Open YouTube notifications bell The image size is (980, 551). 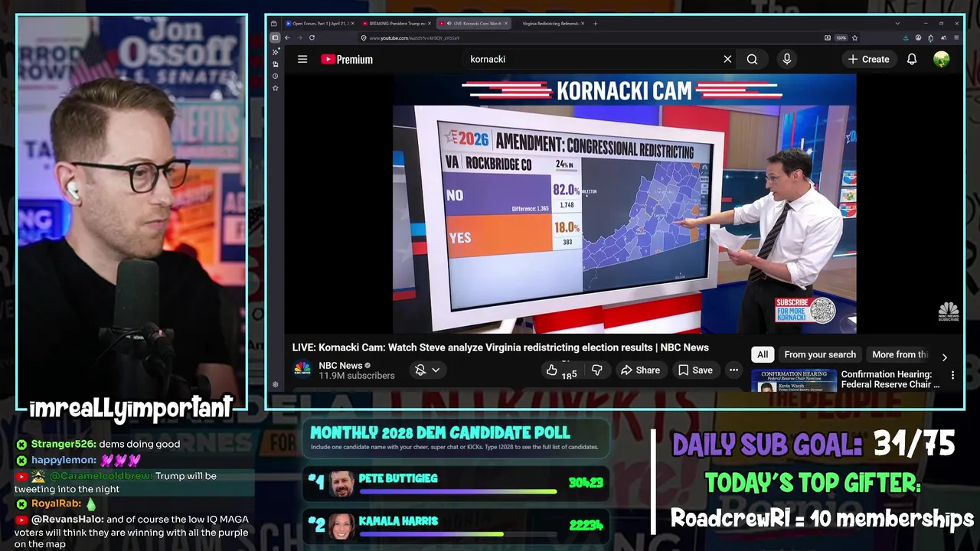tap(912, 59)
